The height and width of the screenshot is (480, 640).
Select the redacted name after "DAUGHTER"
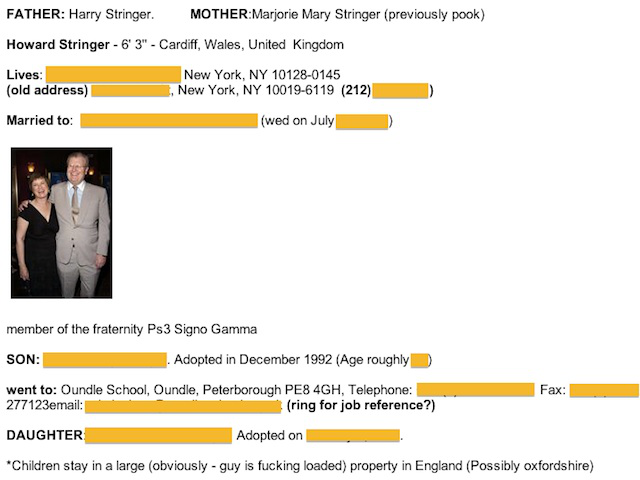tap(158, 436)
